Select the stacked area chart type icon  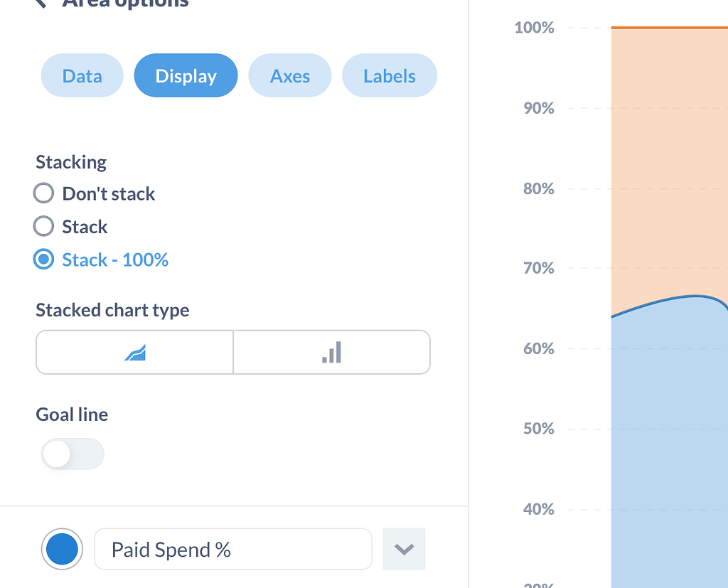[134, 351]
